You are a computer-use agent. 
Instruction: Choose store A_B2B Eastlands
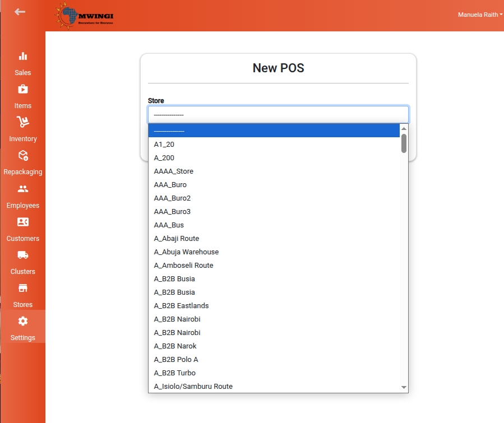[274, 306]
